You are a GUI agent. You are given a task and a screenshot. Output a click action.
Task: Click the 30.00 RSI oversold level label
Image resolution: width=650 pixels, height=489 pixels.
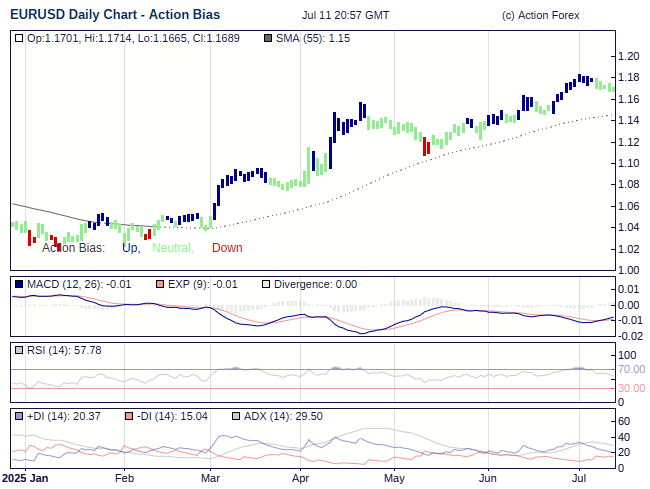click(631, 388)
